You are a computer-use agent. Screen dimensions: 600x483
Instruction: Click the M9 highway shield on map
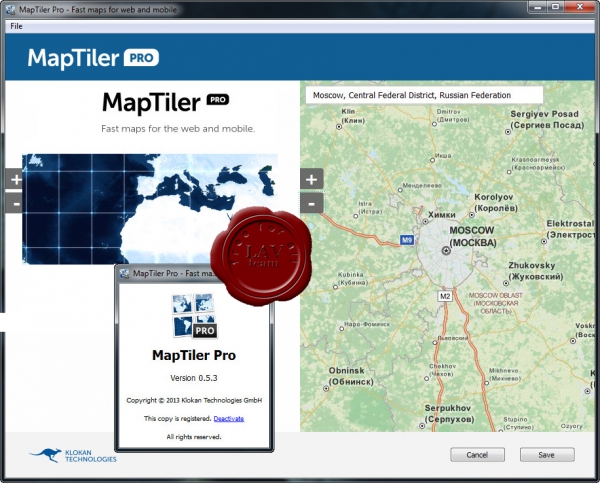(x=407, y=240)
